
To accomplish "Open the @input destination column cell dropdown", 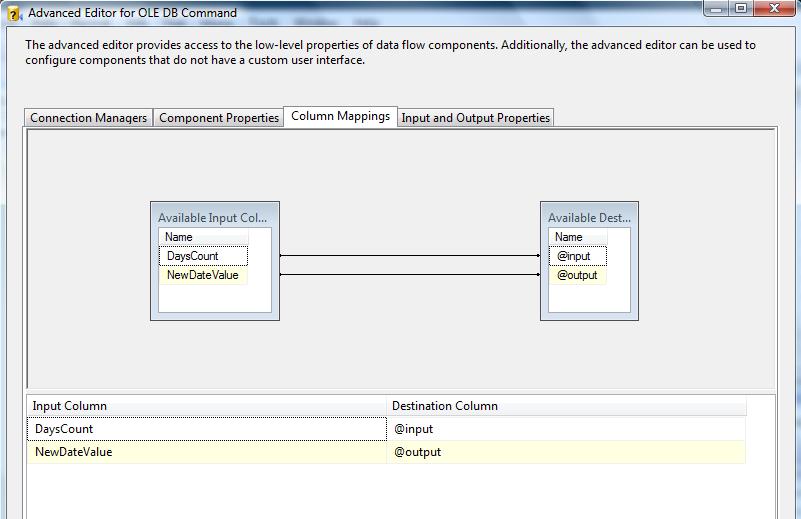I will coord(565,429).
